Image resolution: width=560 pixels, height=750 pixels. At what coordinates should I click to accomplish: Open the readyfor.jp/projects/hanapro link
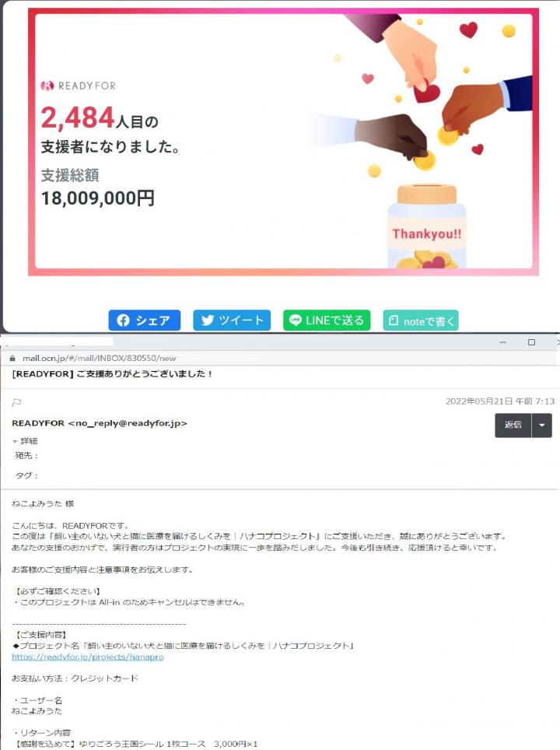click(x=88, y=657)
